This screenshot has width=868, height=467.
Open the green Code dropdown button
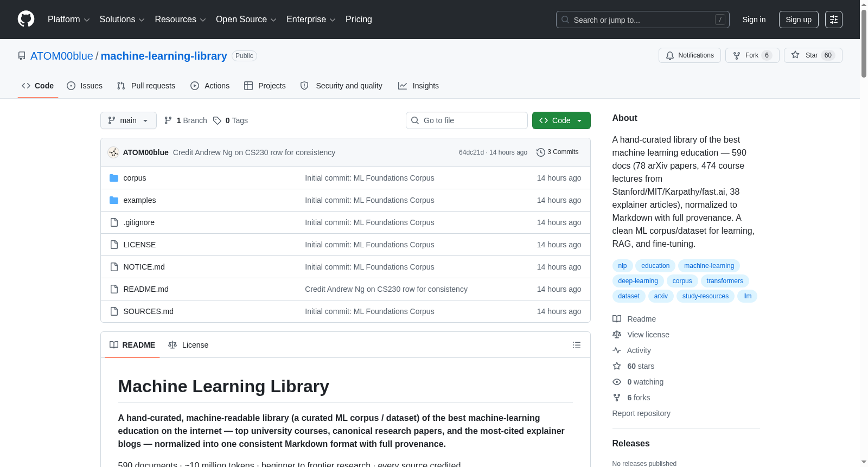pyautogui.click(x=561, y=120)
